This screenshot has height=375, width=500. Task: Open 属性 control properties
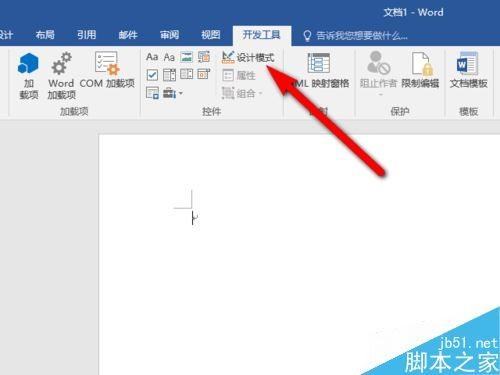click(x=239, y=75)
